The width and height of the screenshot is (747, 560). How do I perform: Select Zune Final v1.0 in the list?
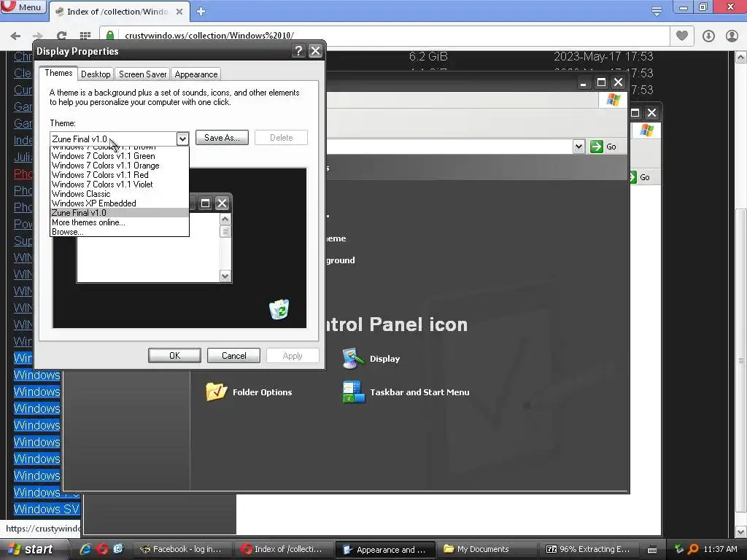point(119,213)
